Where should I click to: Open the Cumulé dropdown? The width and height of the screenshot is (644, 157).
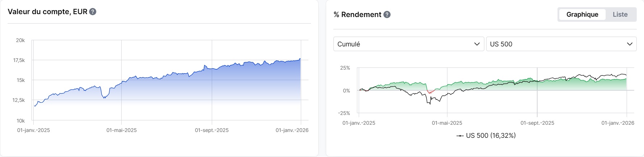408,44
